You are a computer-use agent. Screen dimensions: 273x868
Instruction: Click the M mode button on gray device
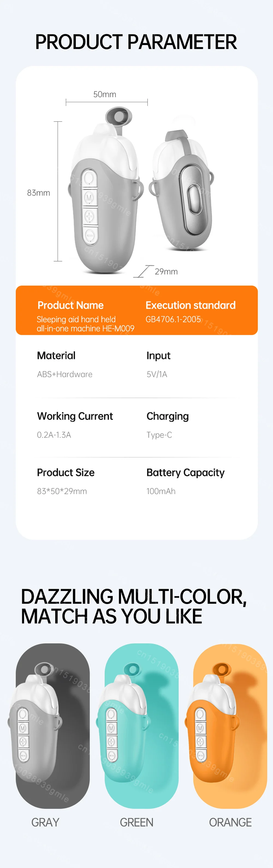[x=90, y=198]
